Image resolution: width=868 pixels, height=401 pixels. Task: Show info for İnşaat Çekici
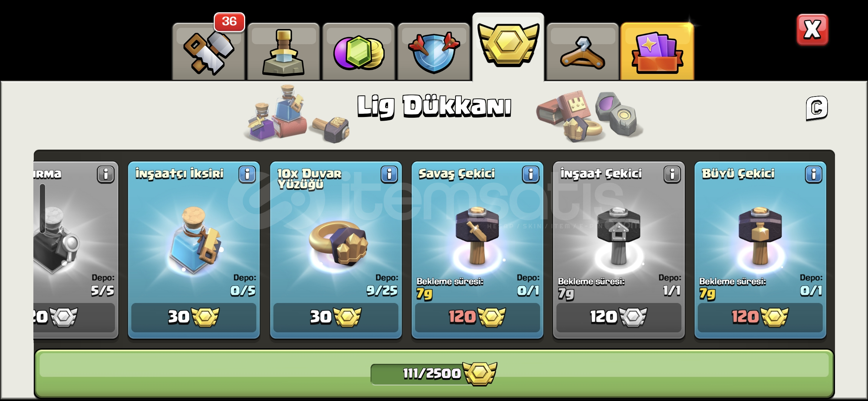coord(672,174)
